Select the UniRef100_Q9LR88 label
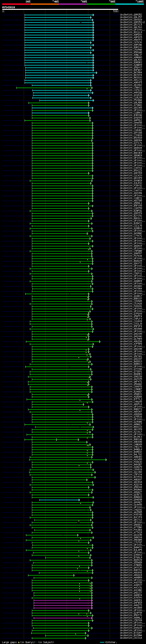The height and width of the screenshot is (644, 146). 131,103
